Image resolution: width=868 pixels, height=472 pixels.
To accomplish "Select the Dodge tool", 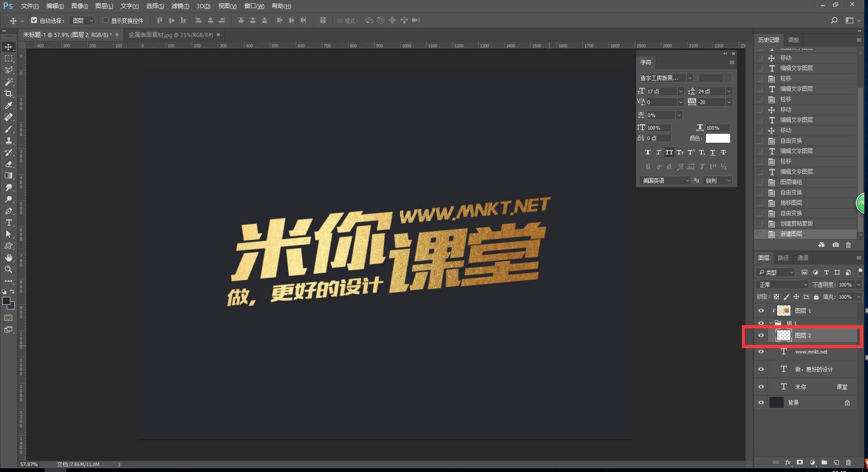I will click(9, 199).
